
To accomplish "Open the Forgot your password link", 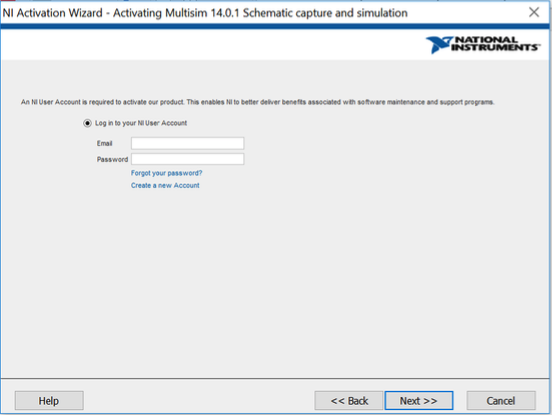I will click(x=167, y=173).
